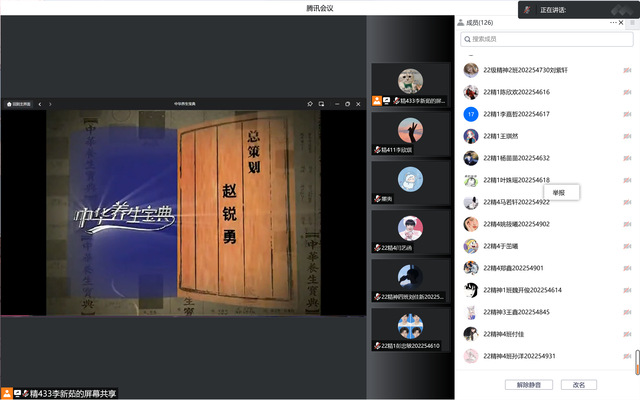Viewport: 640px width, 400px height.
Task: Click in the 搜索成员 search field
Action: 545,39
